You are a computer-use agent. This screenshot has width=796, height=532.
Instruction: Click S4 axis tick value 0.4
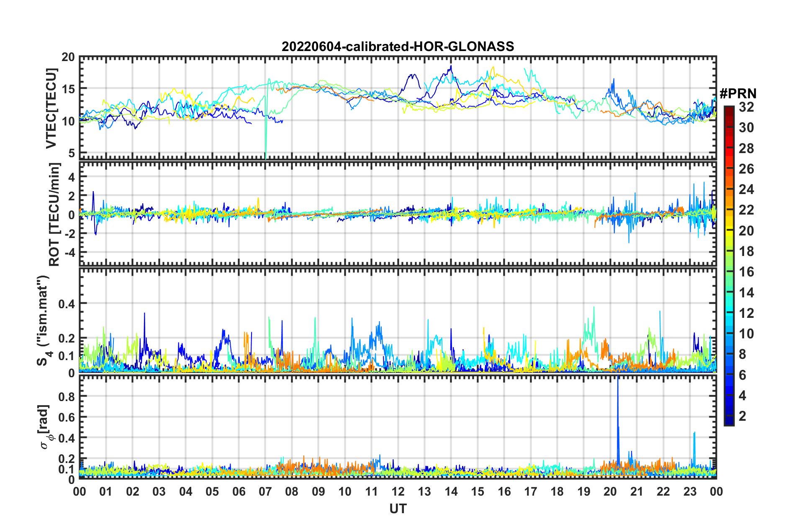pyautogui.click(x=67, y=304)
